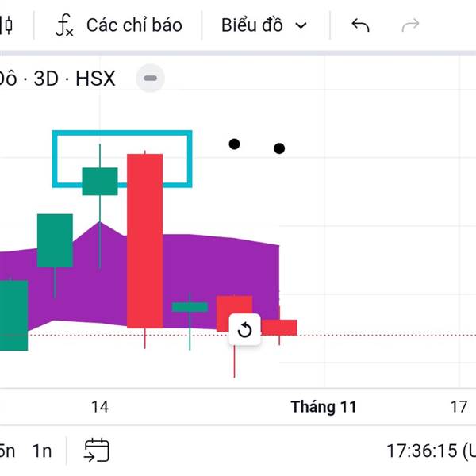This screenshot has height=476, width=476.
Task: Undo the last chart action
Action: (360, 25)
